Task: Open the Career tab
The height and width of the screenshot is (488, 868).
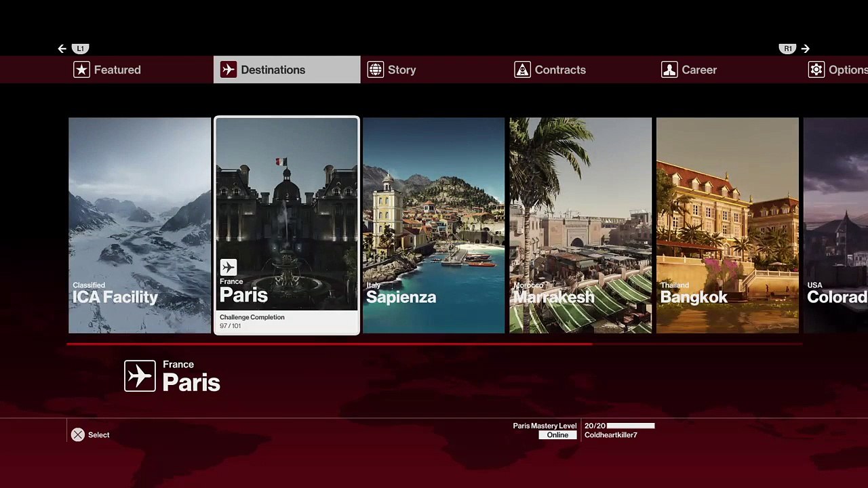Action: pyautogui.click(x=728, y=70)
